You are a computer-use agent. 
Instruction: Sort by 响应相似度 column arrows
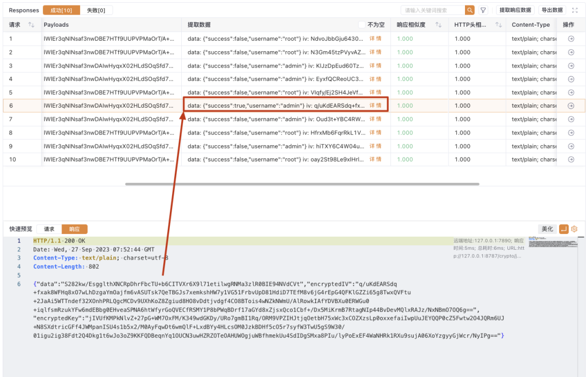click(x=438, y=24)
